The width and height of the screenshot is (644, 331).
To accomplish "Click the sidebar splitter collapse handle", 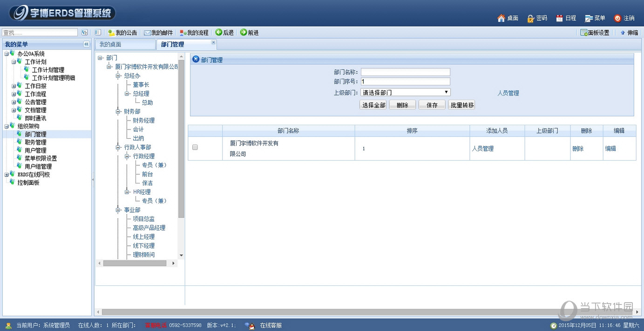I will click(93, 179).
